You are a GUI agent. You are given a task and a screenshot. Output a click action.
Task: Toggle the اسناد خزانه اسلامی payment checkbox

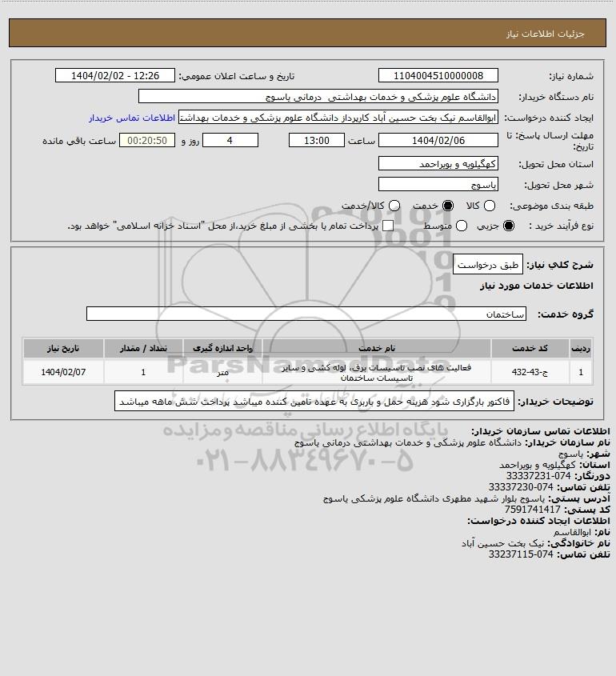pyautogui.click(x=388, y=226)
